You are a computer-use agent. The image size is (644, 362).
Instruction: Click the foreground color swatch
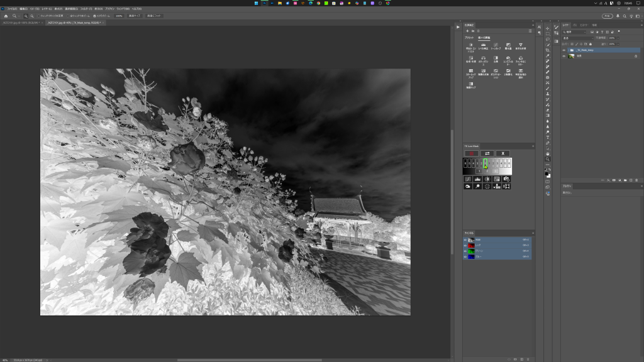coord(547,172)
